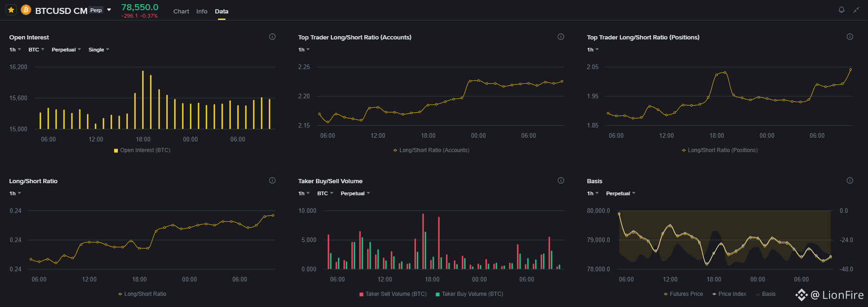
Task: Toggle the Long/Short Ratio (Accounts) legend series
Action: (431, 150)
